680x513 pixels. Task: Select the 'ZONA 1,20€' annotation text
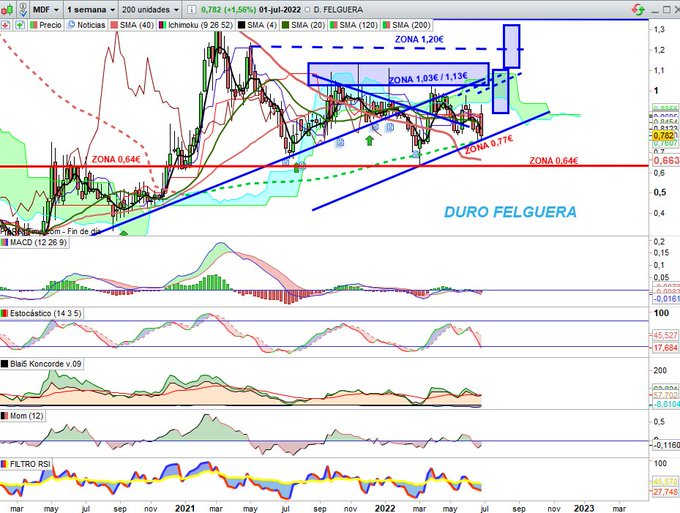coord(419,39)
